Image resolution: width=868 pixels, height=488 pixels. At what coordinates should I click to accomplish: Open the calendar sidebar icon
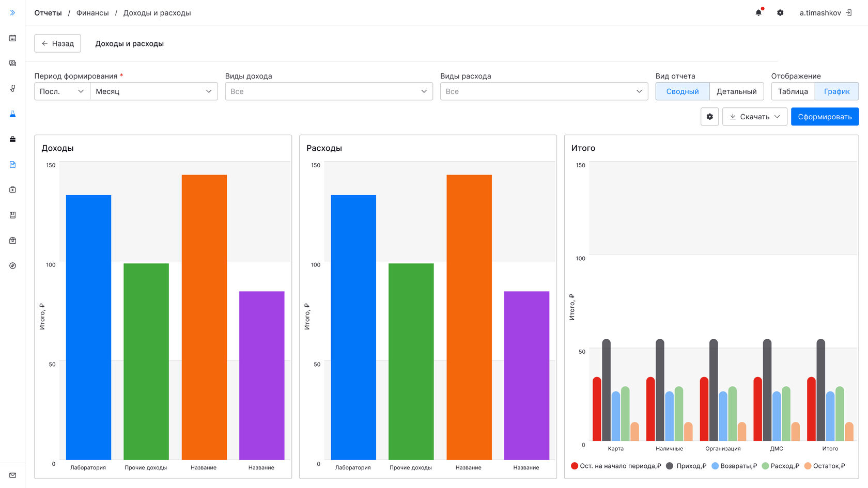pos(12,38)
